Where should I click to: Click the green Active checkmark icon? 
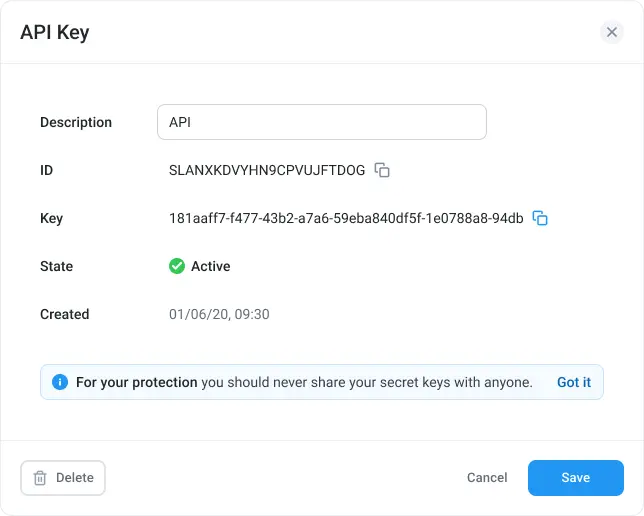pos(177,266)
